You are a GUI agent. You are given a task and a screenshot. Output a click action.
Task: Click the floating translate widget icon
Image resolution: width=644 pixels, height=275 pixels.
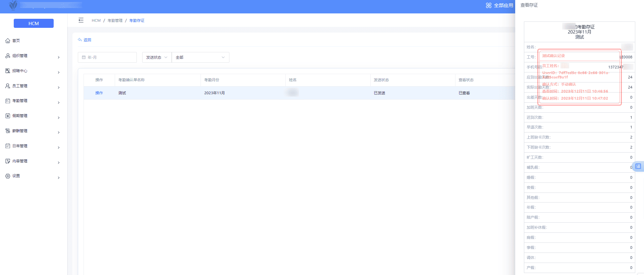(x=638, y=166)
